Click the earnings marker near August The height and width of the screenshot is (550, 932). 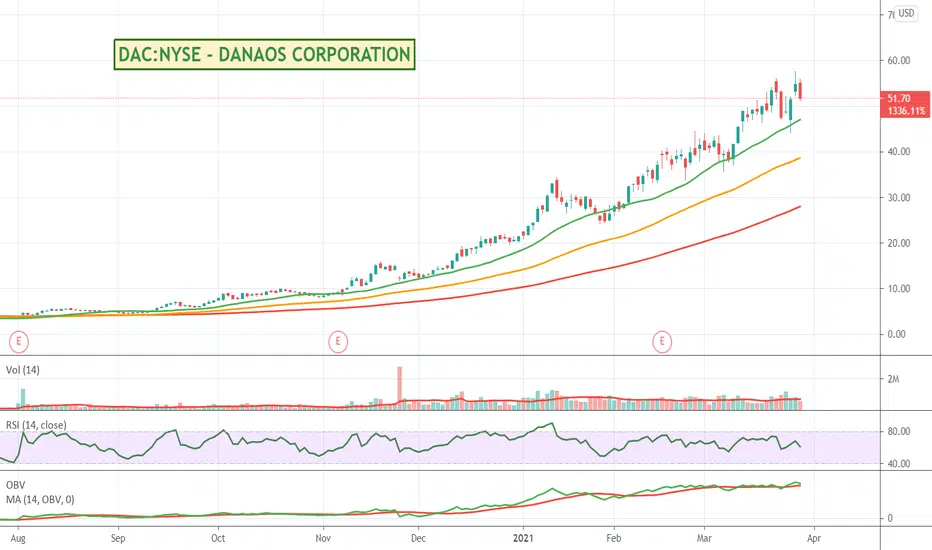pyautogui.click(x=18, y=341)
